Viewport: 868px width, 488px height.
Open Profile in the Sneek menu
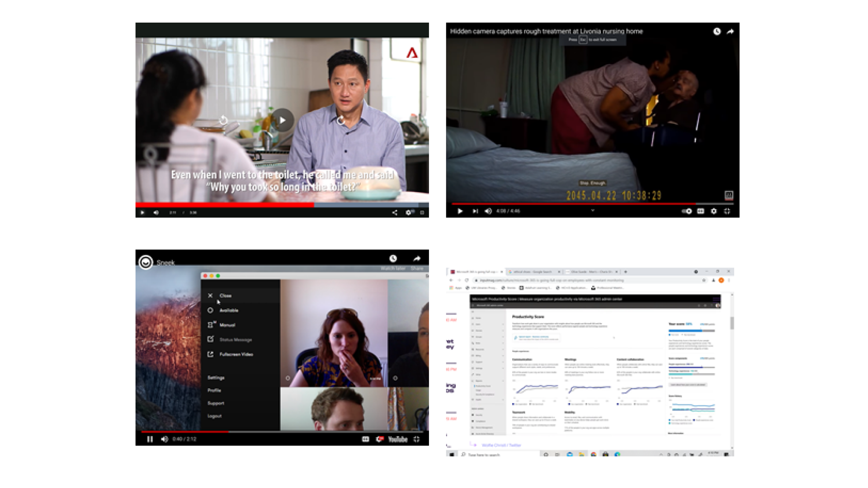point(214,390)
